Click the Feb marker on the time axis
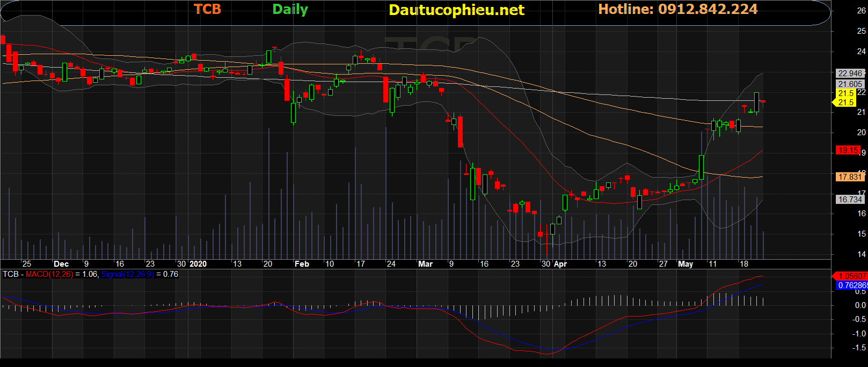868x367 pixels. (x=302, y=264)
